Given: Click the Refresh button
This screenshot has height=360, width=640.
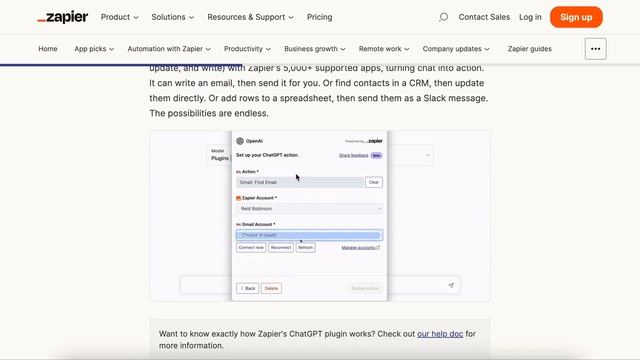Looking at the screenshot, I should click(305, 248).
